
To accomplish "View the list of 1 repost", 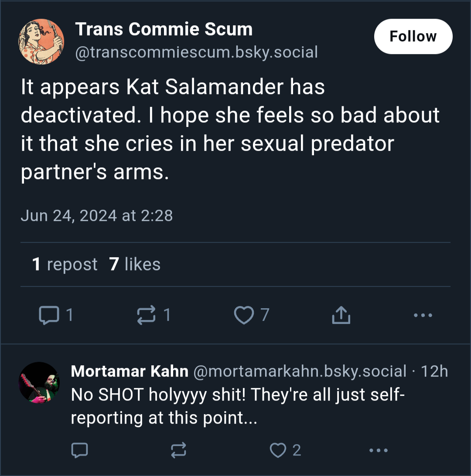I will pyautogui.click(x=65, y=264).
